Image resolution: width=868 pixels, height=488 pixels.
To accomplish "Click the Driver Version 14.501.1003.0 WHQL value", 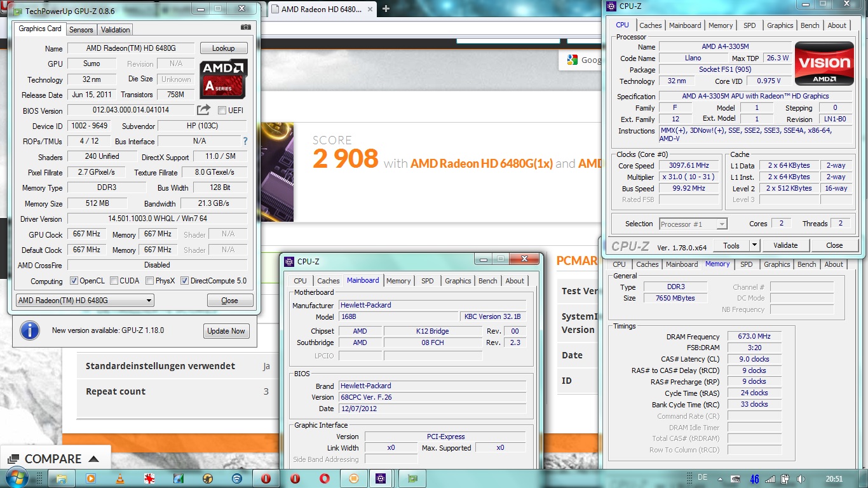I will click(x=158, y=219).
